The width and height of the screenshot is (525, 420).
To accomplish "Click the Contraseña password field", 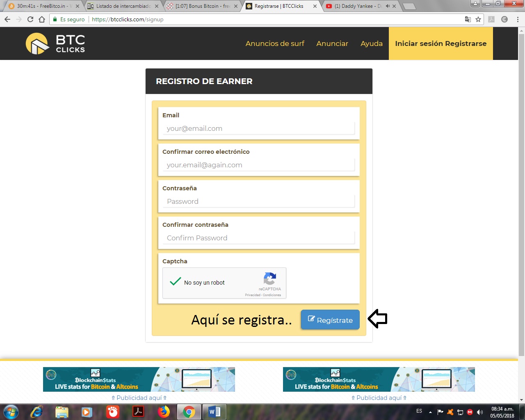I will 259,201.
